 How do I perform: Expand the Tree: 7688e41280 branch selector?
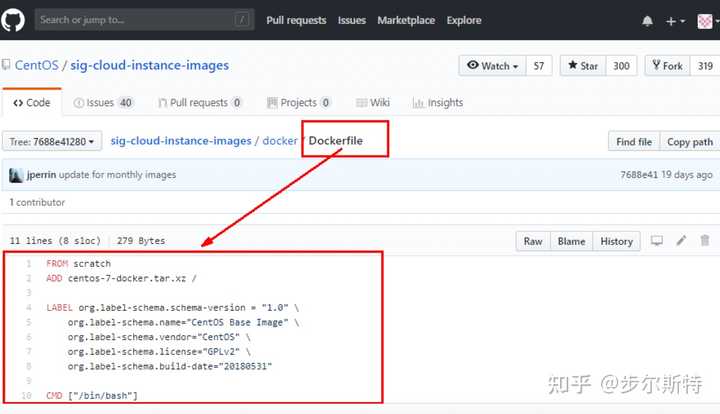pyautogui.click(x=52, y=141)
